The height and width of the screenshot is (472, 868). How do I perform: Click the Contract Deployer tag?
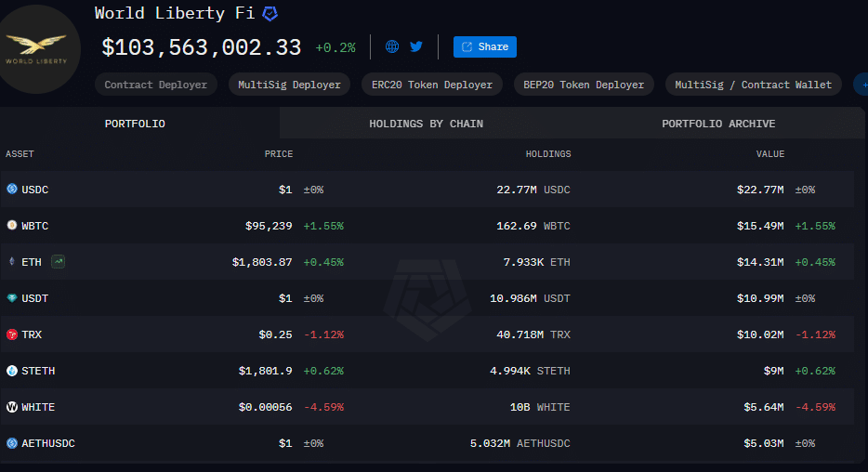pyautogui.click(x=156, y=85)
